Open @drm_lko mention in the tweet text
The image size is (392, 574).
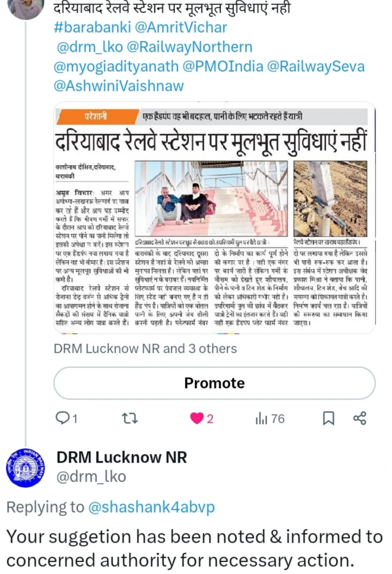[90, 47]
